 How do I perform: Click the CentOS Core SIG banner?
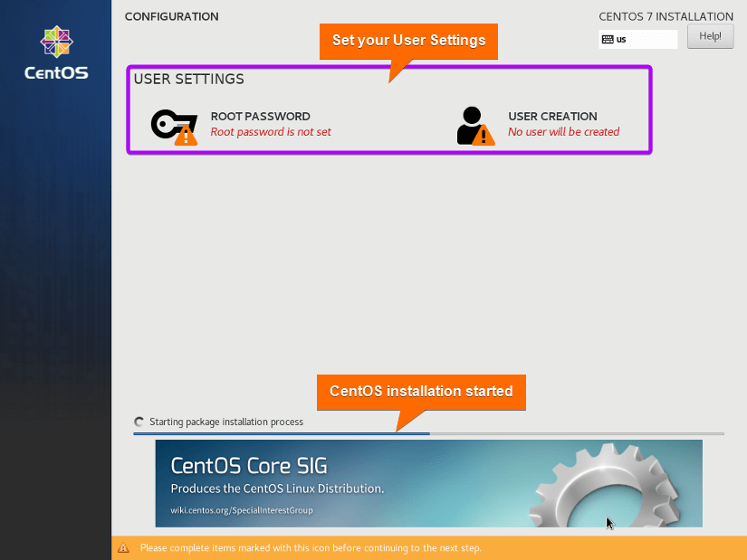(x=429, y=483)
